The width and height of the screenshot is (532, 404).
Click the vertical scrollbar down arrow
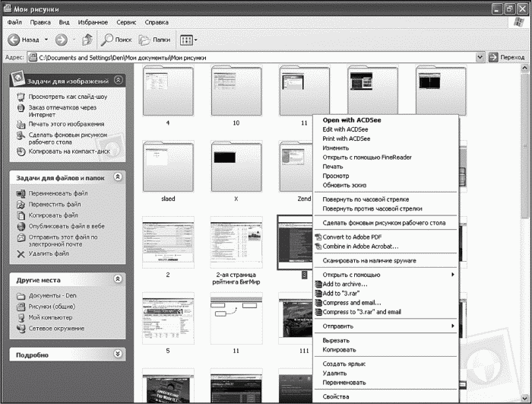(x=525, y=397)
